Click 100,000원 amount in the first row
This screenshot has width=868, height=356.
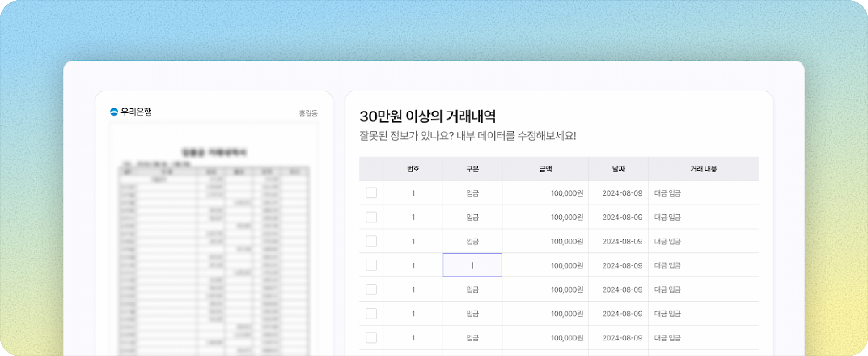coord(567,193)
